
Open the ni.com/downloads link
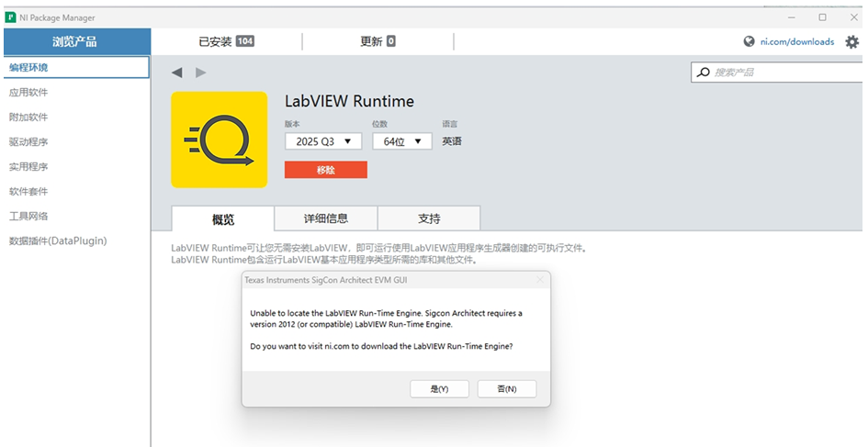[797, 41]
